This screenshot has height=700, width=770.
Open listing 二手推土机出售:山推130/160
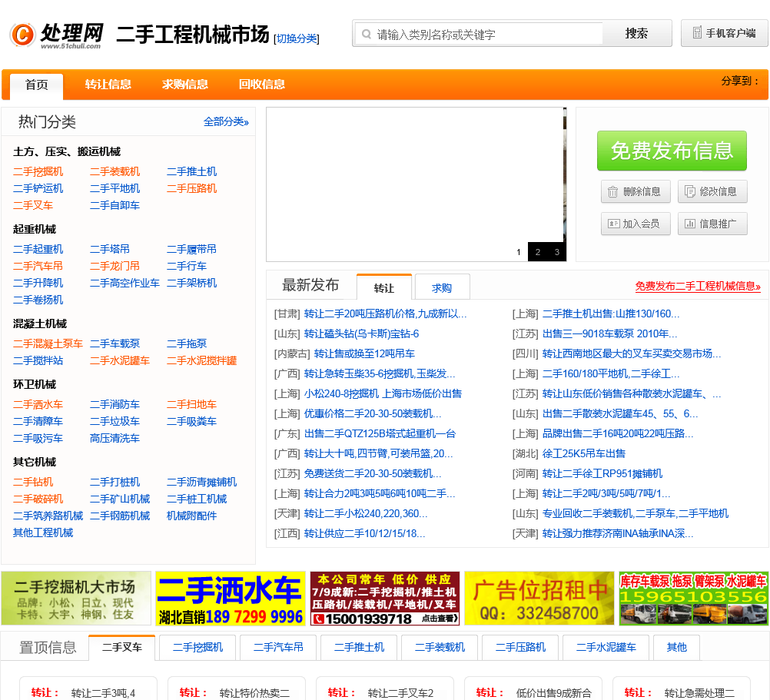click(x=611, y=314)
